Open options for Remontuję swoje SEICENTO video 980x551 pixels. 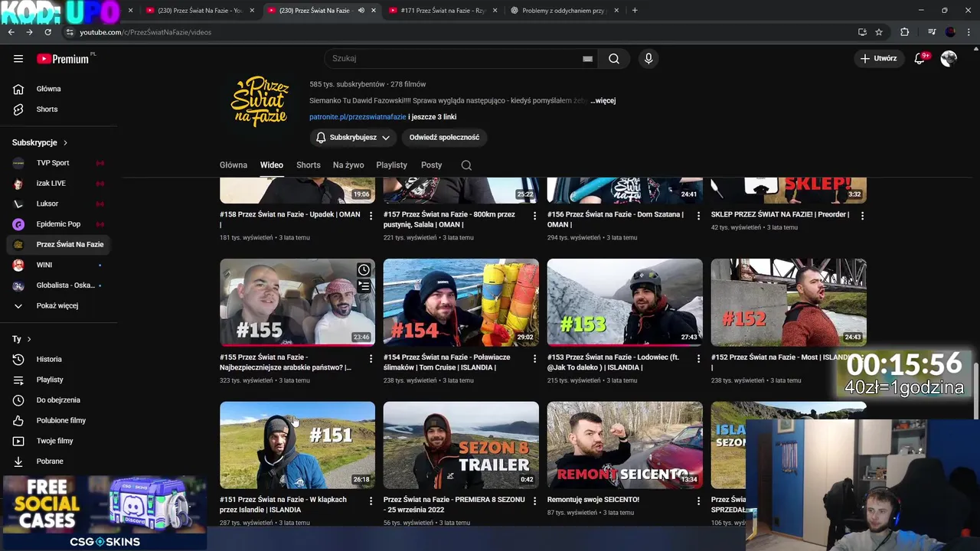coord(698,500)
